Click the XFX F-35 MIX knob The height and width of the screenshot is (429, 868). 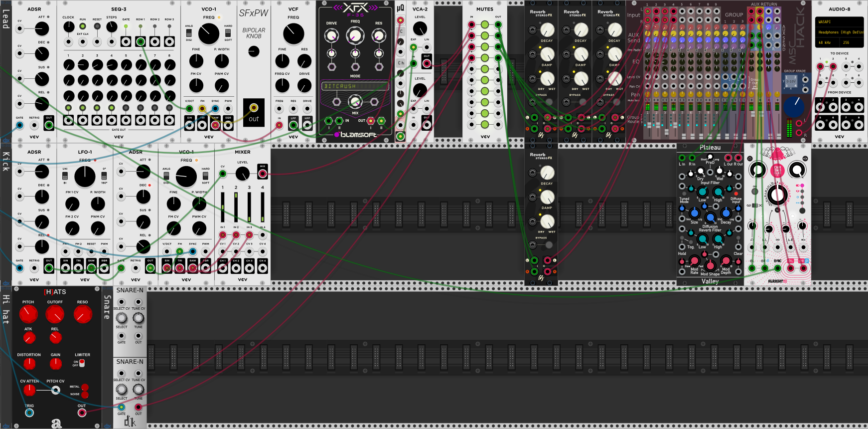point(355,102)
